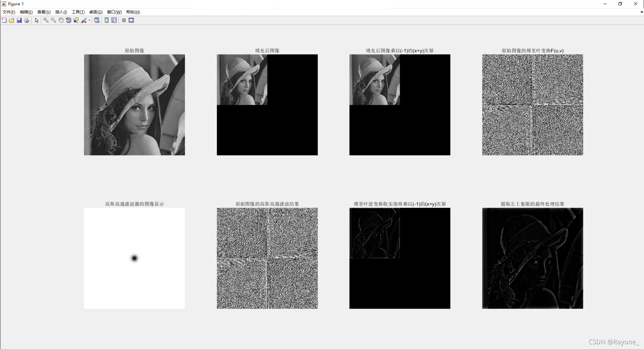Select the Data Cursor tool
The width and height of the screenshot is (644, 349).
(x=76, y=20)
